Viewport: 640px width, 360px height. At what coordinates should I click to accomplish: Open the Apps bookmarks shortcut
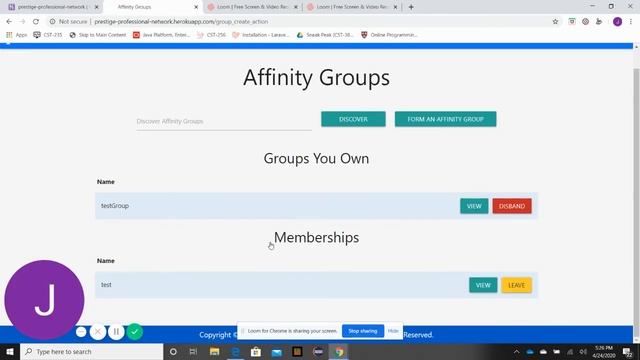point(16,35)
